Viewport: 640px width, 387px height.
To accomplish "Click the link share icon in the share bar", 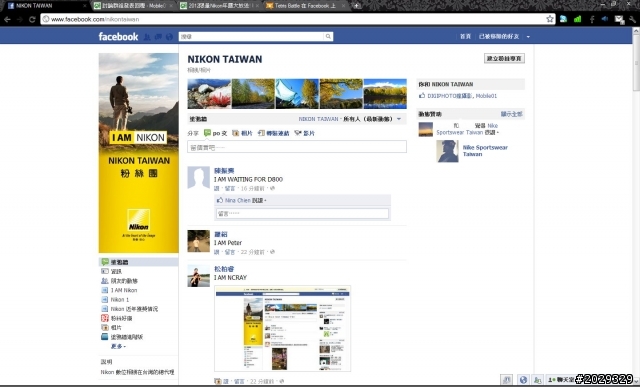I will pos(261,133).
